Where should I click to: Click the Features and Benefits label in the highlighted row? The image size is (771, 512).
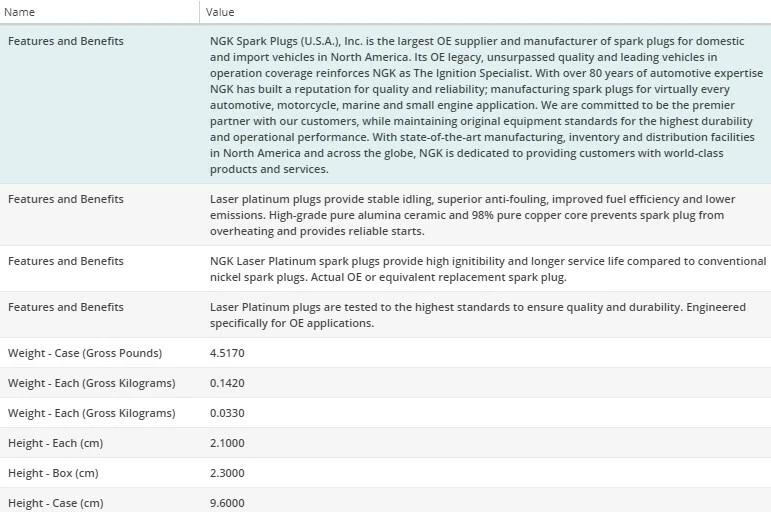pos(66,41)
